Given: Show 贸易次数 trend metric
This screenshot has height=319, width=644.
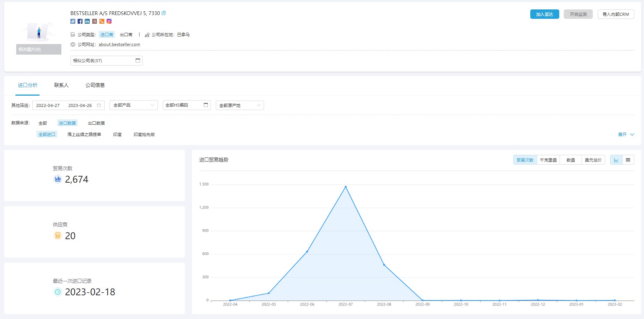Looking at the screenshot, I should pyautogui.click(x=525, y=160).
